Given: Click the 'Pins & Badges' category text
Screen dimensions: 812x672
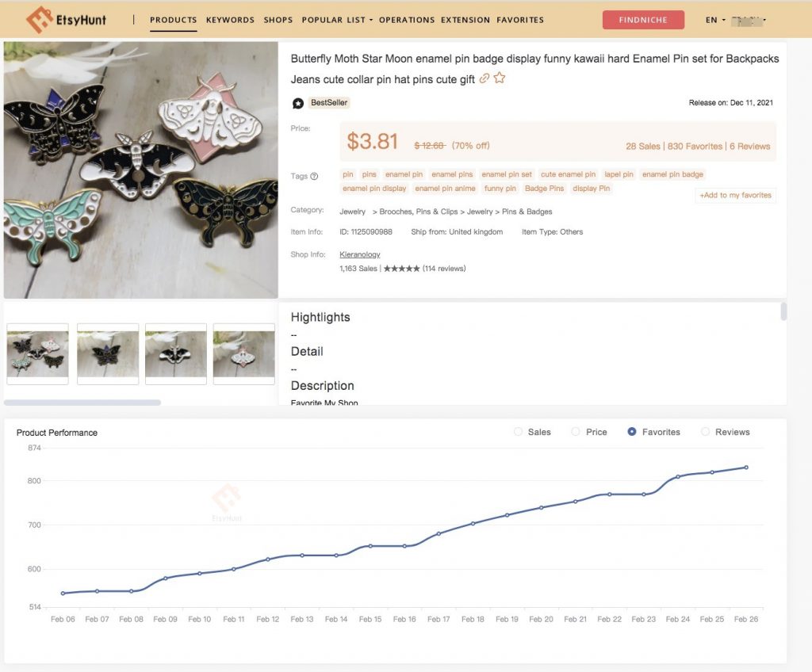Looking at the screenshot, I should tap(527, 212).
